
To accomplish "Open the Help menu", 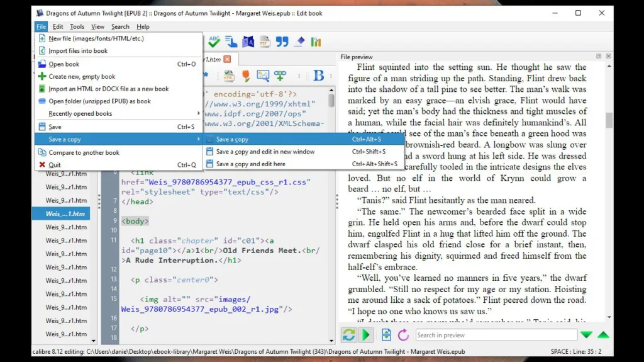I will pos(143,26).
